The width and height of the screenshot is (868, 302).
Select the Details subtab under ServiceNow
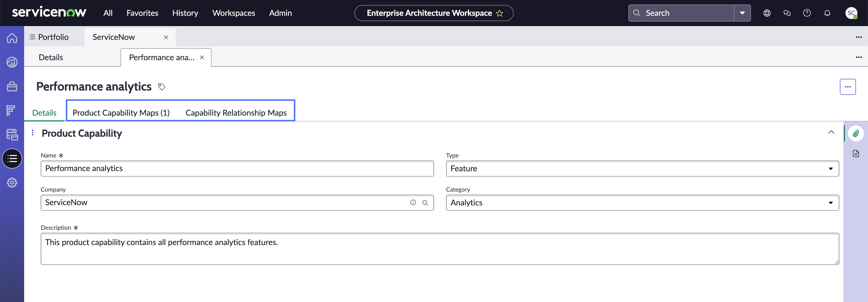[x=51, y=58]
